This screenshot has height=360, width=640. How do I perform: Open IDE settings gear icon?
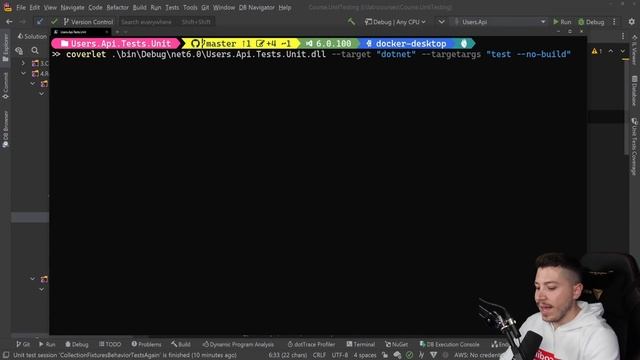click(x=631, y=22)
